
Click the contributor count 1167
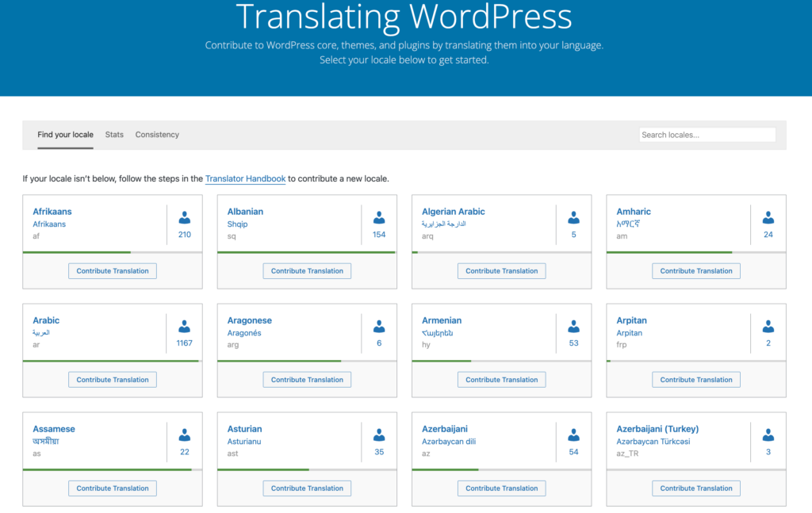(x=184, y=343)
